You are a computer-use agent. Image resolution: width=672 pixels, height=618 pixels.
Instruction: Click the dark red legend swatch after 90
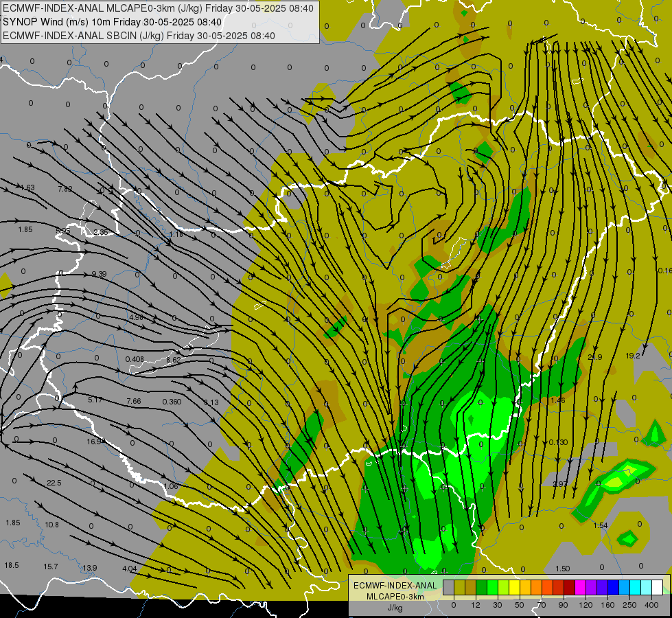[x=569, y=587]
